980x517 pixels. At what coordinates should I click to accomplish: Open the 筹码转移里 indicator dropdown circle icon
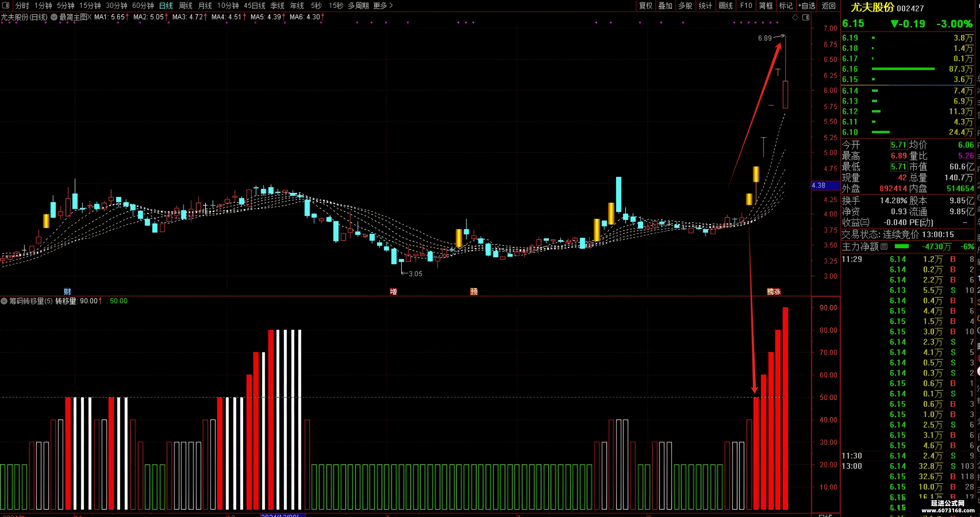(x=4, y=301)
